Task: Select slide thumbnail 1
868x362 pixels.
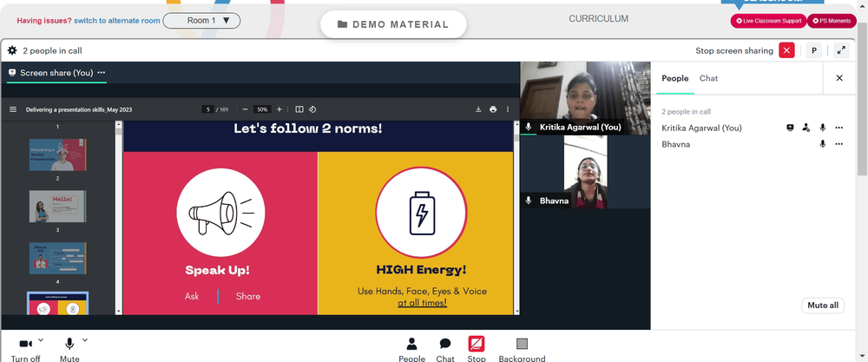Action: pos(57,155)
